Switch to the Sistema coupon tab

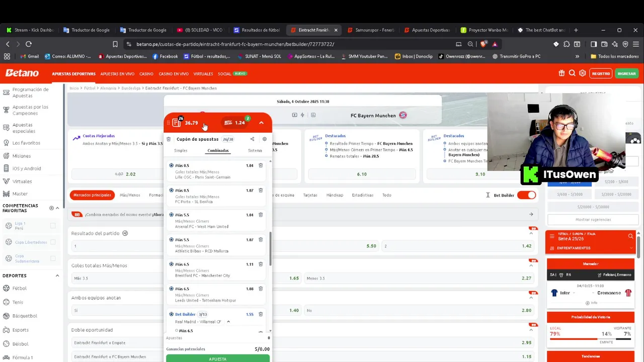255,150
